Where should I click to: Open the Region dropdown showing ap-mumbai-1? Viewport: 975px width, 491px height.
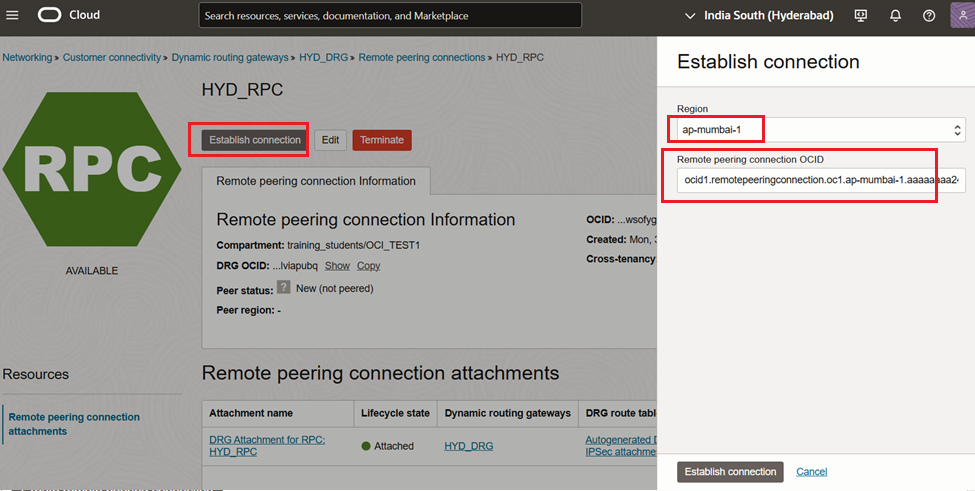(817, 130)
